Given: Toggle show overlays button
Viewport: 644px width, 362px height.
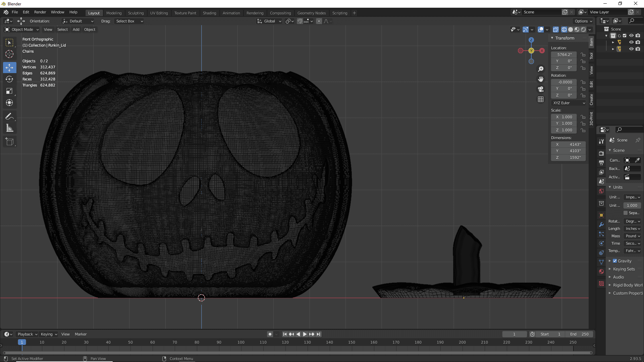Looking at the screenshot, I should pos(541,29).
